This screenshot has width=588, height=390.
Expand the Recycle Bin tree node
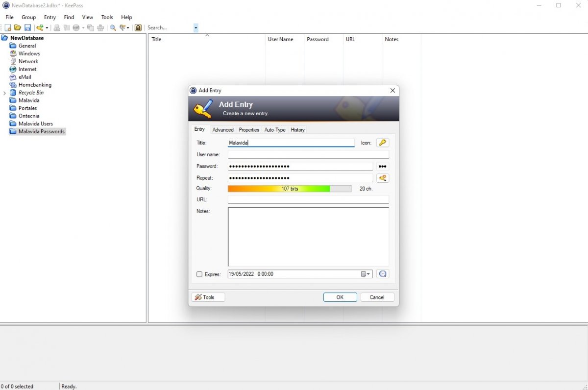(x=5, y=93)
